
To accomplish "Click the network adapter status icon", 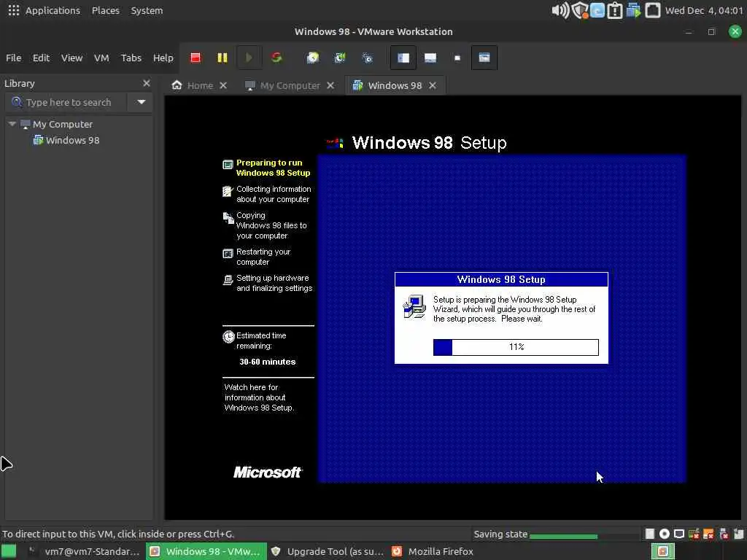I will (x=679, y=534).
